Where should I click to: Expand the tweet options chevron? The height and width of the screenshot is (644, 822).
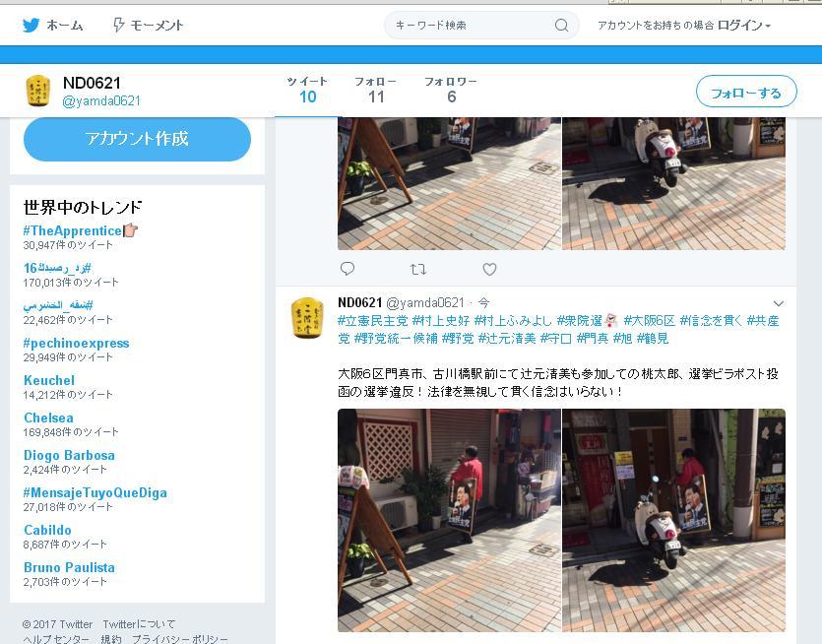click(778, 303)
